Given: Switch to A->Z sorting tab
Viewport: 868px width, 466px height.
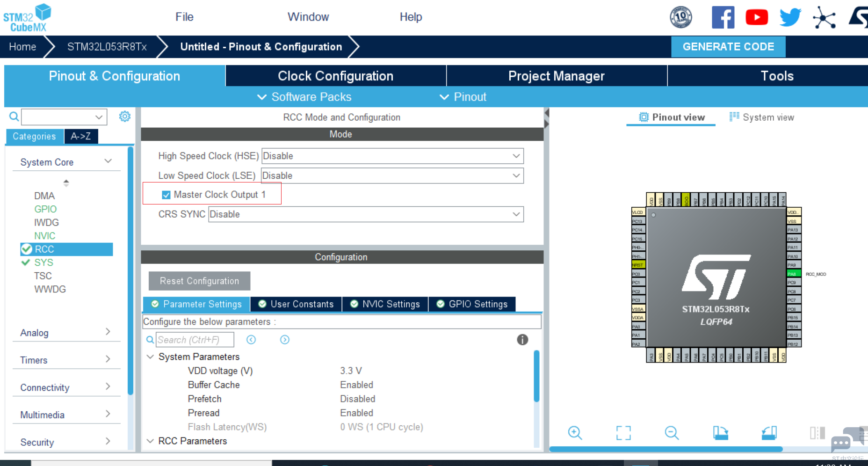Looking at the screenshot, I should click(81, 136).
